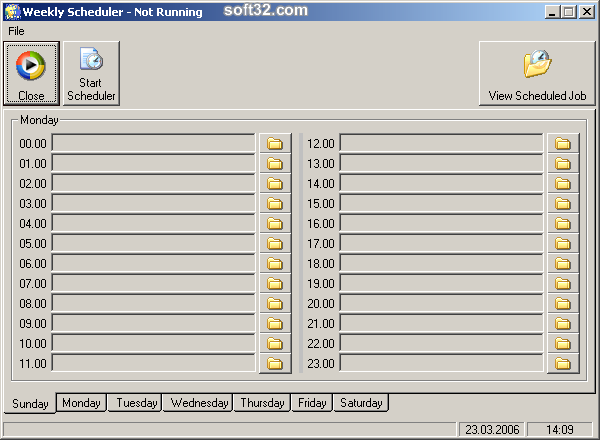The height and width of the screenshot is (440, 600).
Task: Click the 14:09 time in status bar
Action: click(559, 430)
